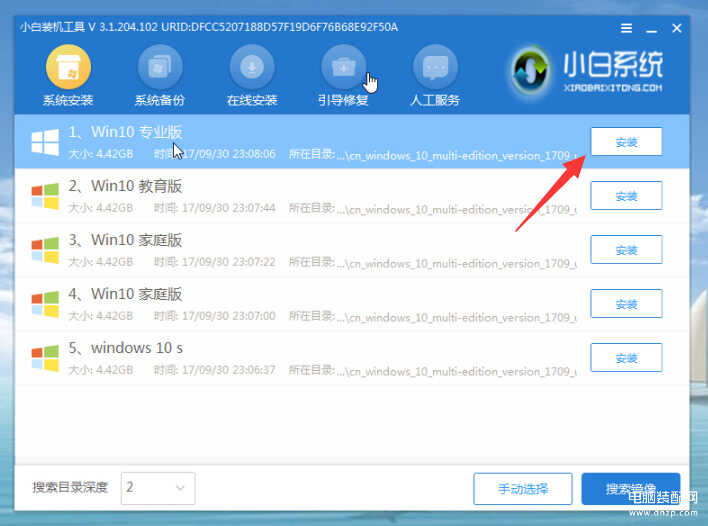708x526 pixels.
Task: Open the 人工服务 chat icon
Action: pos(435,67)
